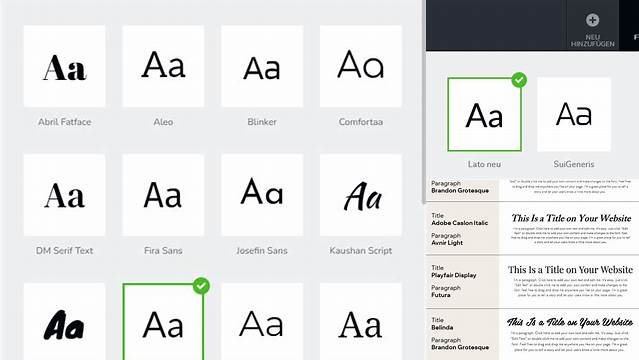Pick the Josefin Sans font preview

262,195
